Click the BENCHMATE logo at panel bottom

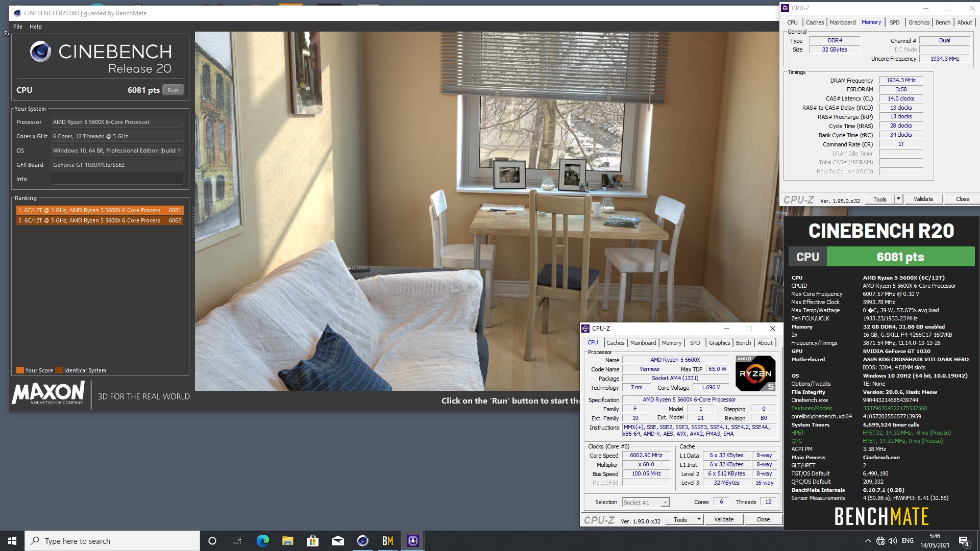pos(881,516)
